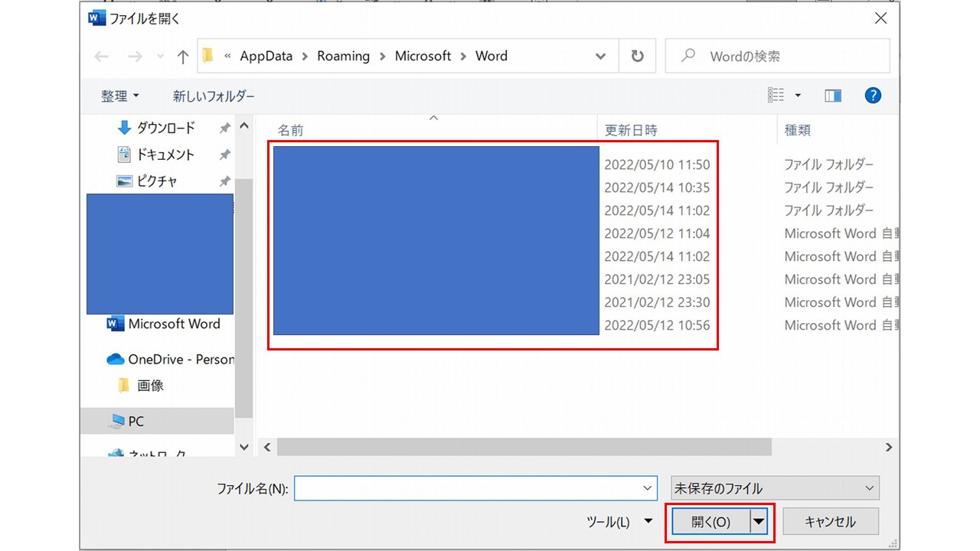This screenshot has height=551, width=980.
Task: Click the horizontal scrollbar thumb
Action: click(524, 447)
